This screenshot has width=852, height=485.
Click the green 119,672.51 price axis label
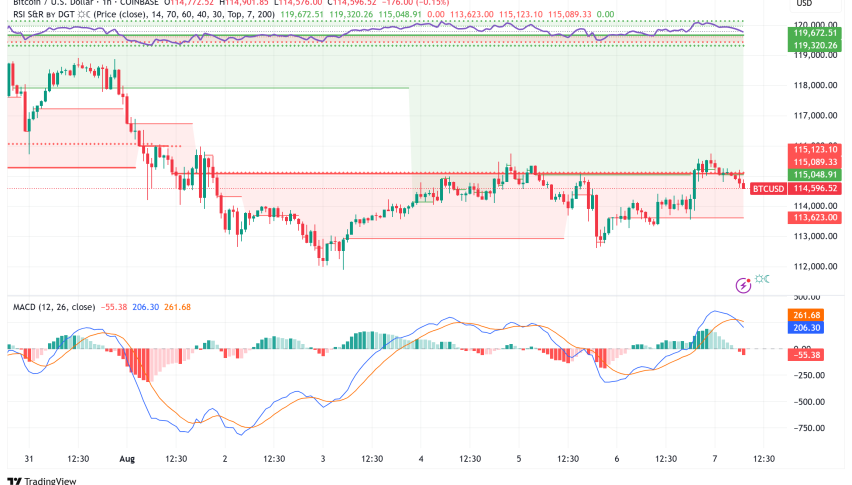tap(815, 33)
